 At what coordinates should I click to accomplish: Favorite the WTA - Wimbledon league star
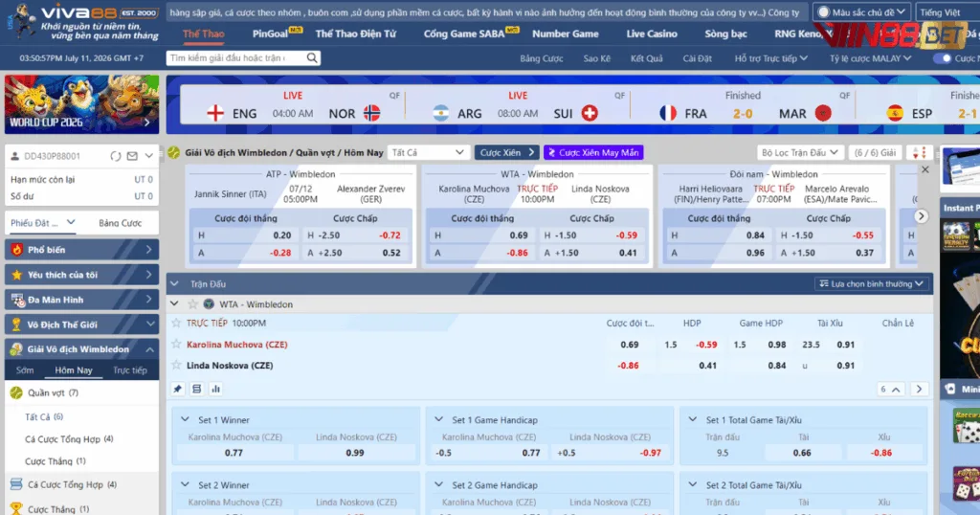(192, 304)
